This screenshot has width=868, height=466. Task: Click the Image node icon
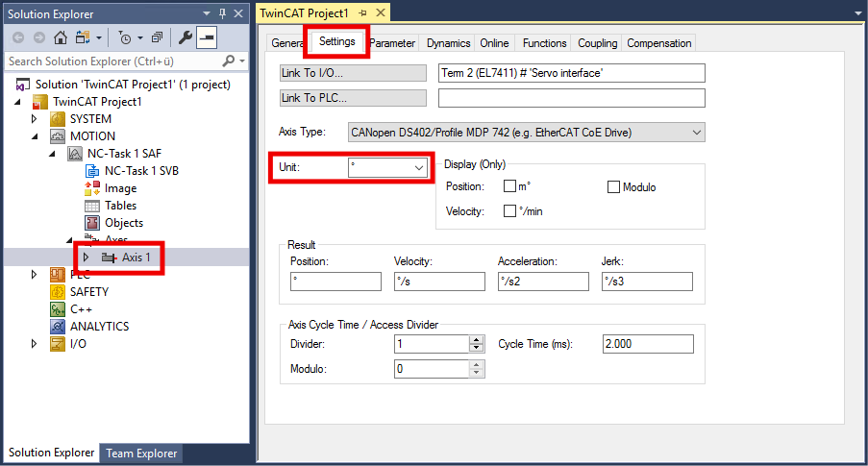[92, 188]
